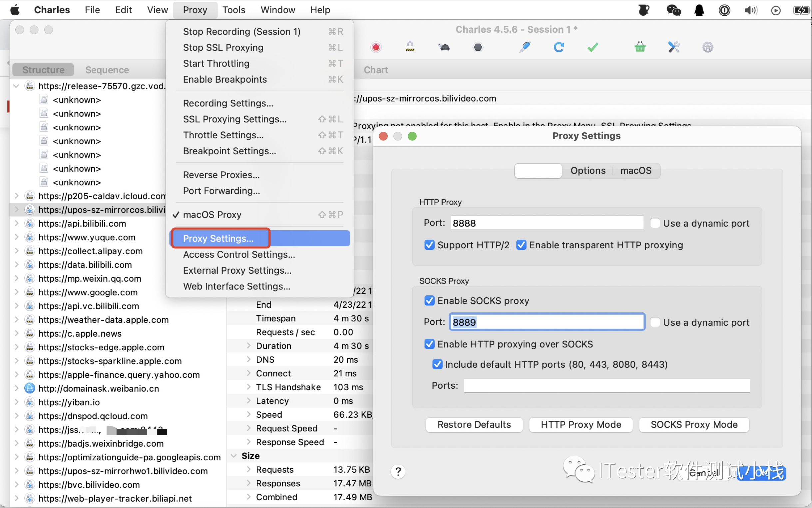Click the QQ penguin menu bar icon
812x508 pixels.
point(699,10)
